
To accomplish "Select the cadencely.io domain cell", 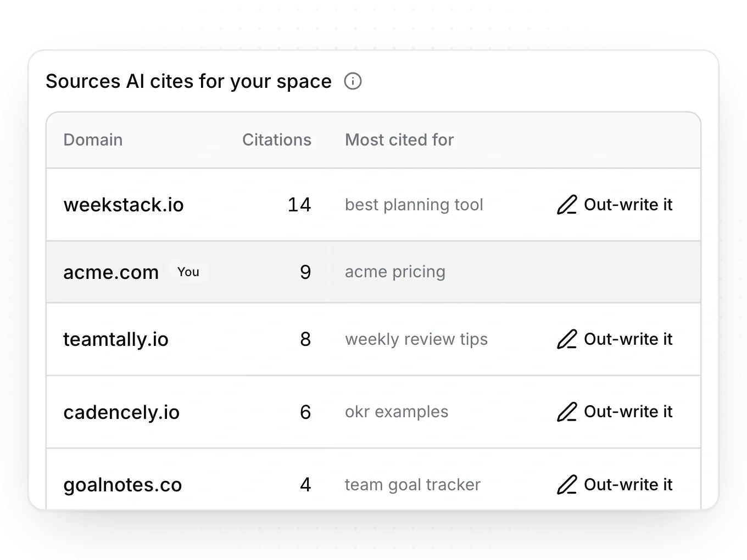I will tap(121, 412).
